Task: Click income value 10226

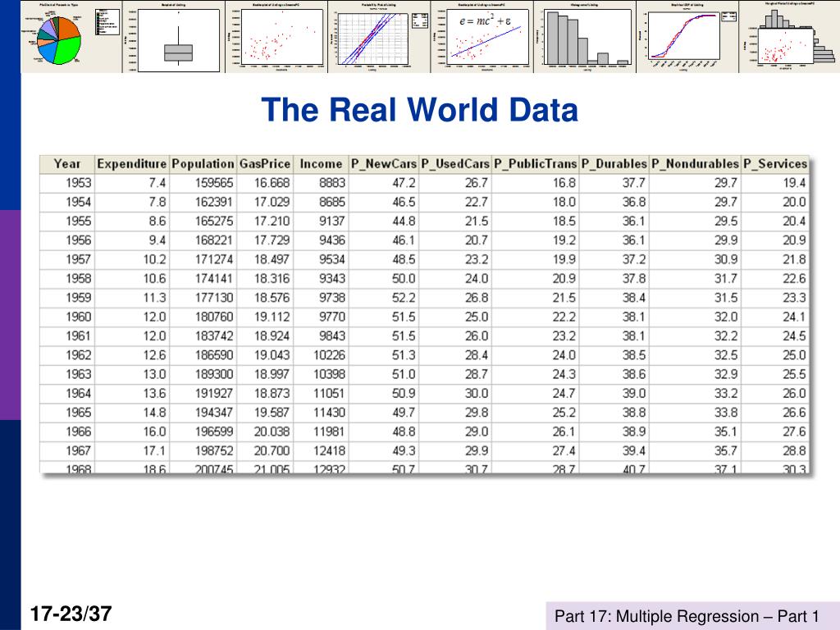Action: 330,355
